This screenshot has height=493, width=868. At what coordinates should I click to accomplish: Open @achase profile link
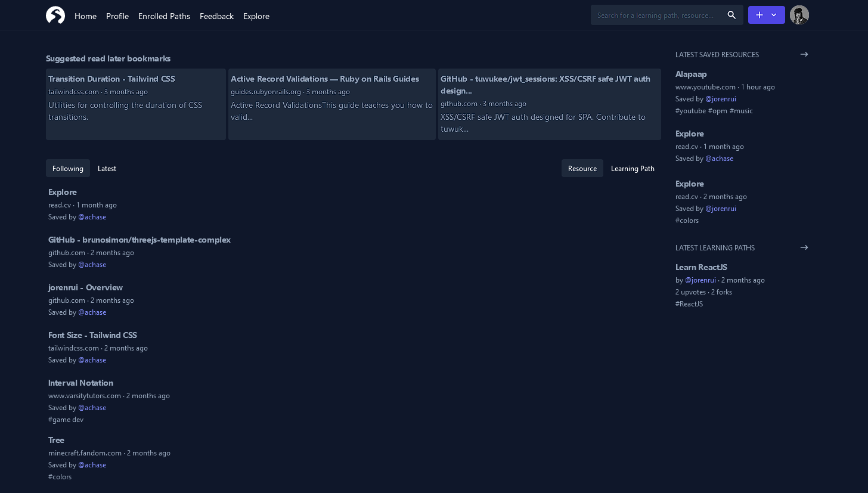[x=92, y=216]
